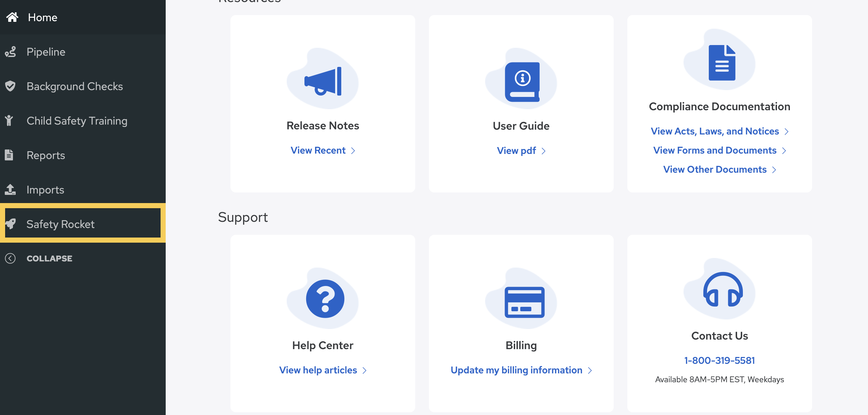Viewport: 868px width, 415px height.
Task: Click the Reports document icon
Action: coord(9,155)
